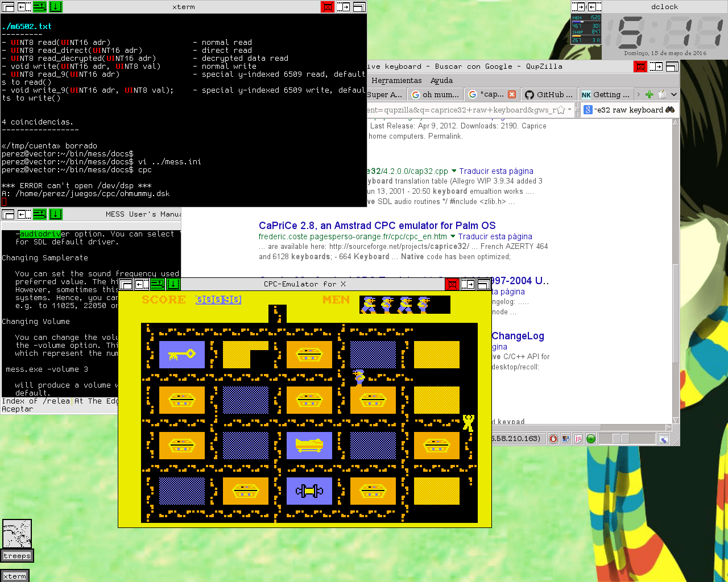Image resolution: width=728 pixels, height=582 pixels.
Task: Switch to the 'GitHub ...' tab
Action: (x=549, y=95)
